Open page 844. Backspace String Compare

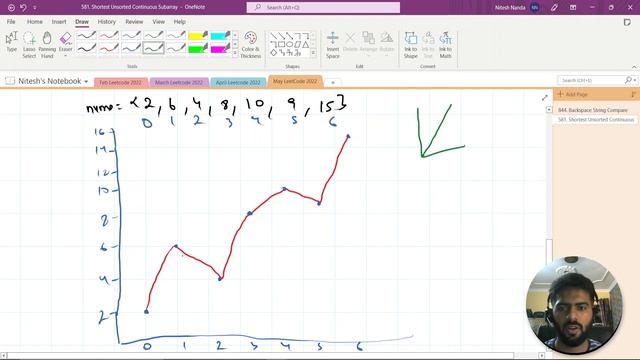593,110
